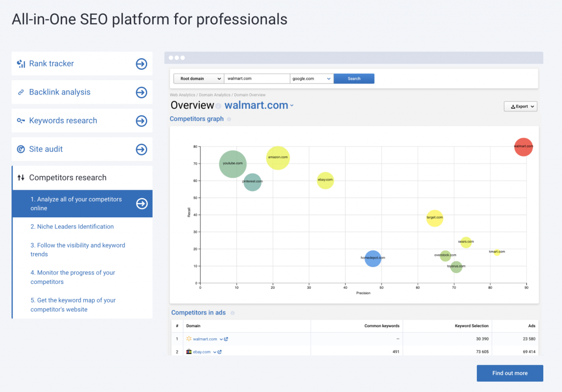This screenshot has height=392, width=562.
Task: Open Rank tracker via its arrow circle
Action: (x=142, y=64)
